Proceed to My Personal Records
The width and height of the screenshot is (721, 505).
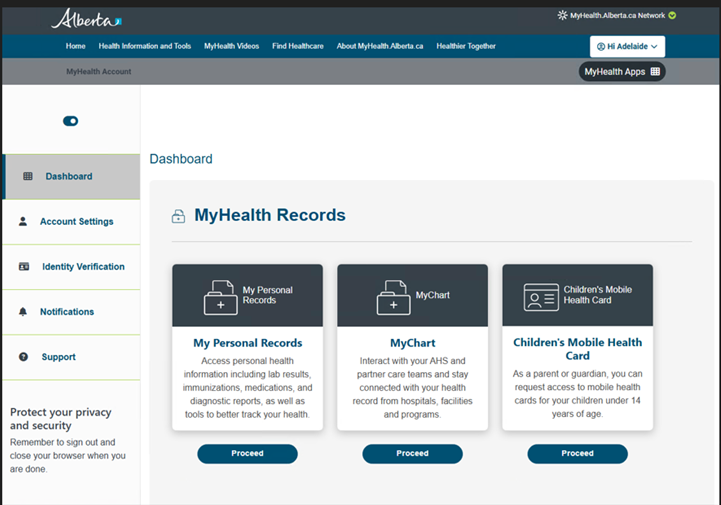click(x=247, y=453)
